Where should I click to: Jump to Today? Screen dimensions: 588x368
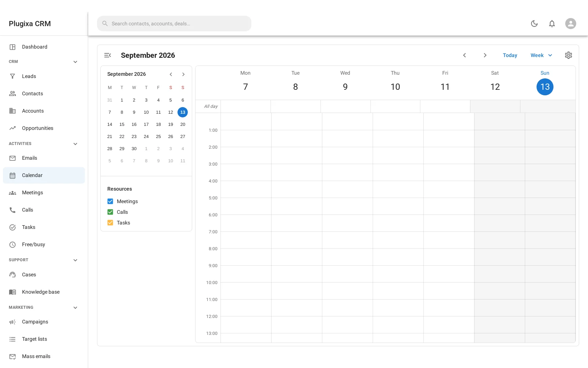(x=510, y=55)
